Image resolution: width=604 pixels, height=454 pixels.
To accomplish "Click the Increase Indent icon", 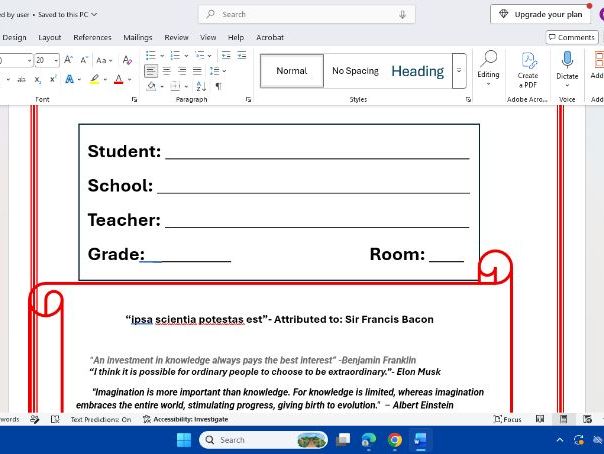I will click(x=242, y=55).
